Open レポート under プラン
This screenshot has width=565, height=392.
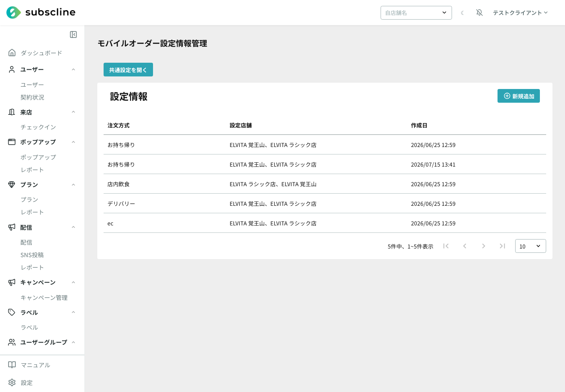[32, 212]
